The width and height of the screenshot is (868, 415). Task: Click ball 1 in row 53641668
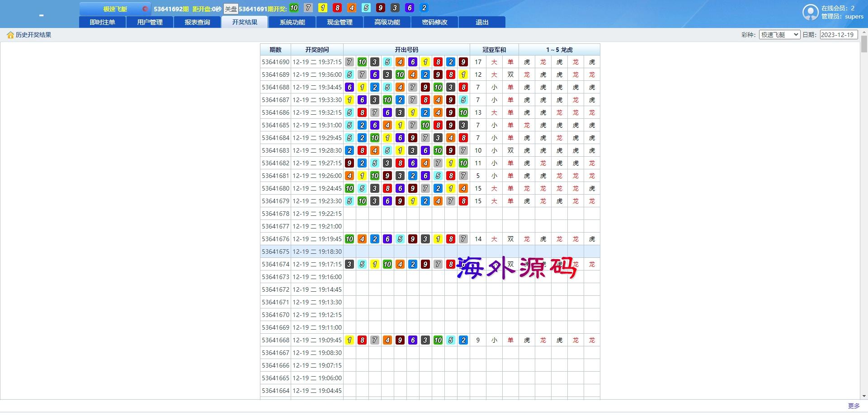tap(349, 340)
